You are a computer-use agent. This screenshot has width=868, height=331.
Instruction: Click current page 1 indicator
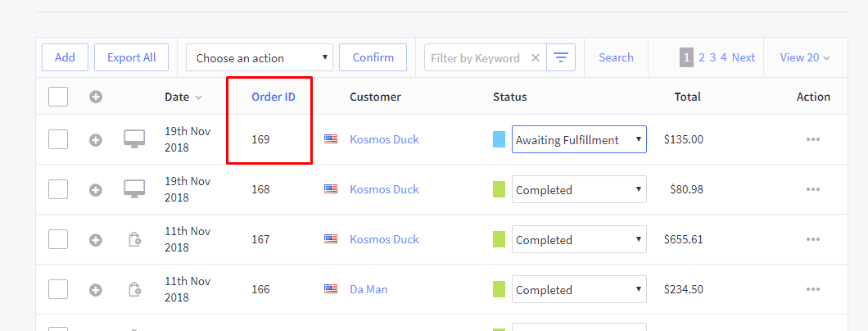coord(686,57)
